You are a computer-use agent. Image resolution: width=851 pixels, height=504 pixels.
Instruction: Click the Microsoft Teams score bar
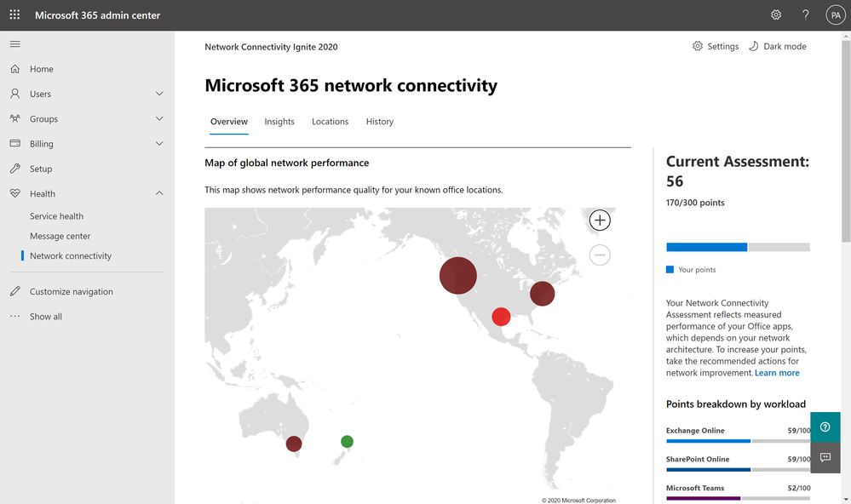click(x=738, y=498)
